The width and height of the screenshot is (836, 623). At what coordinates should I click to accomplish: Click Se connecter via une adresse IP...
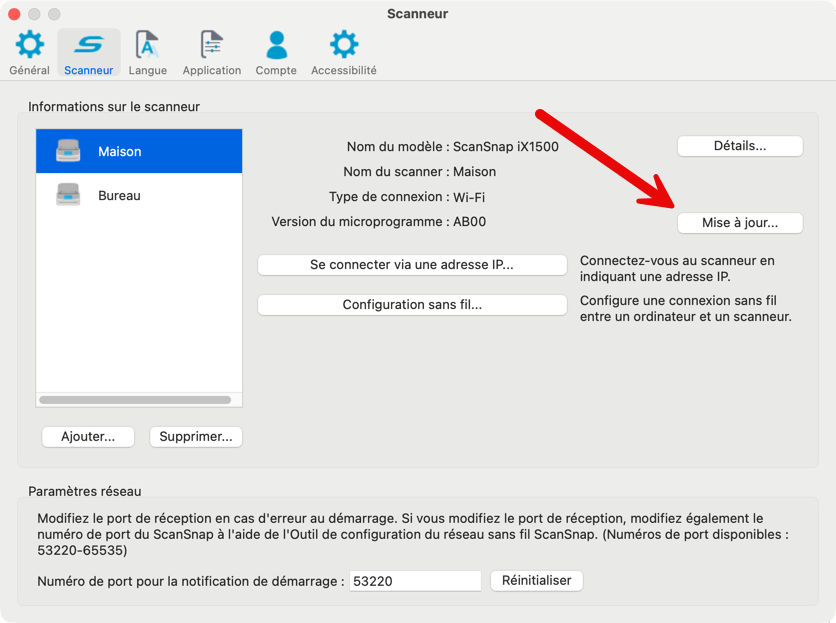pos(412,265)
